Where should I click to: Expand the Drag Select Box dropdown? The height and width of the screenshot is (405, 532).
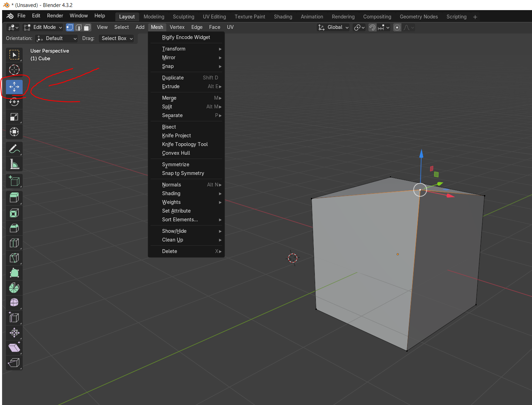coord(117,39)
